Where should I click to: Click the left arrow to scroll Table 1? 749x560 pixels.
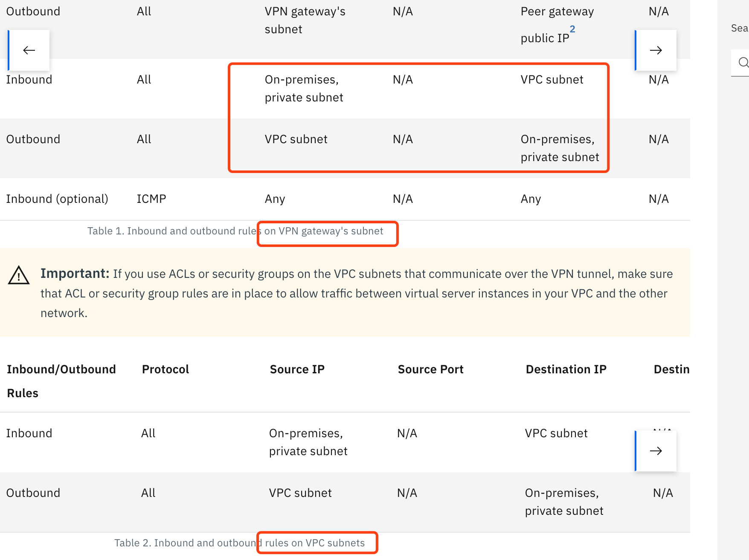point(29,50)
